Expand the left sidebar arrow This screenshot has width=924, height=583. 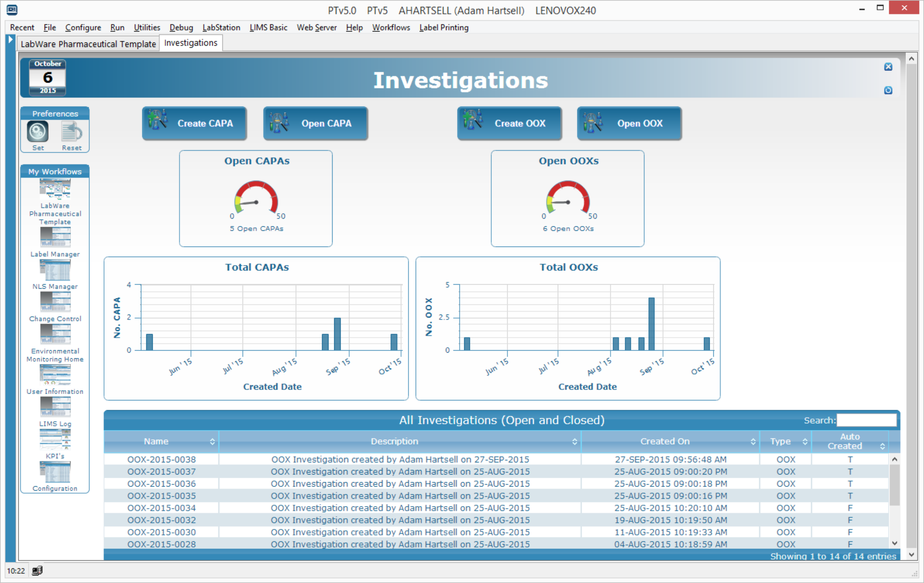11,40
